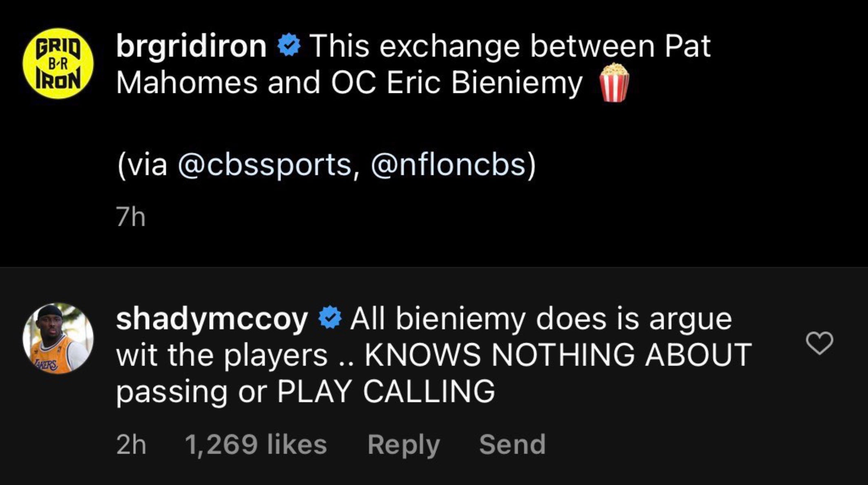Open the @cbssports mention
Viewport: 868px width, 485px height.
[x=264, y=165]
